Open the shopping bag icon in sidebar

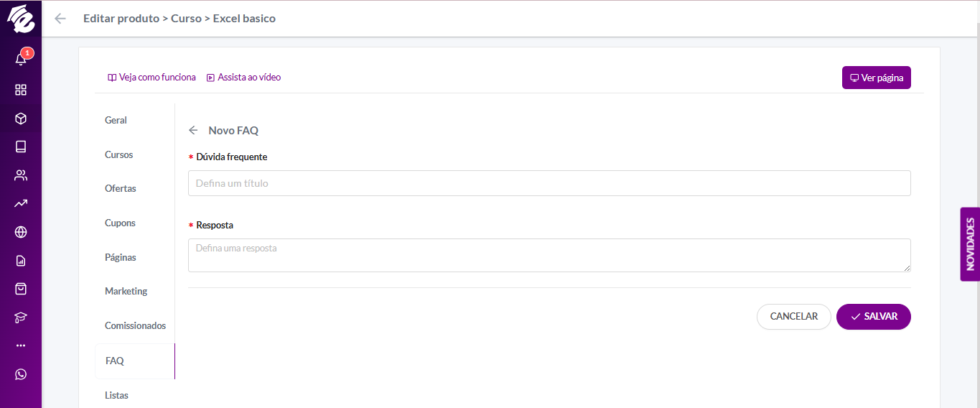coord(21,289)
